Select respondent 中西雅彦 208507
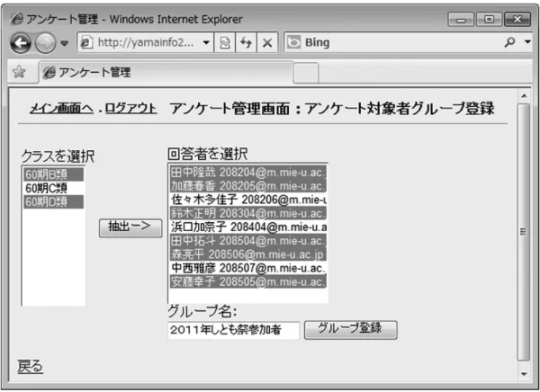The image size is (540, 392). (247, 268)
